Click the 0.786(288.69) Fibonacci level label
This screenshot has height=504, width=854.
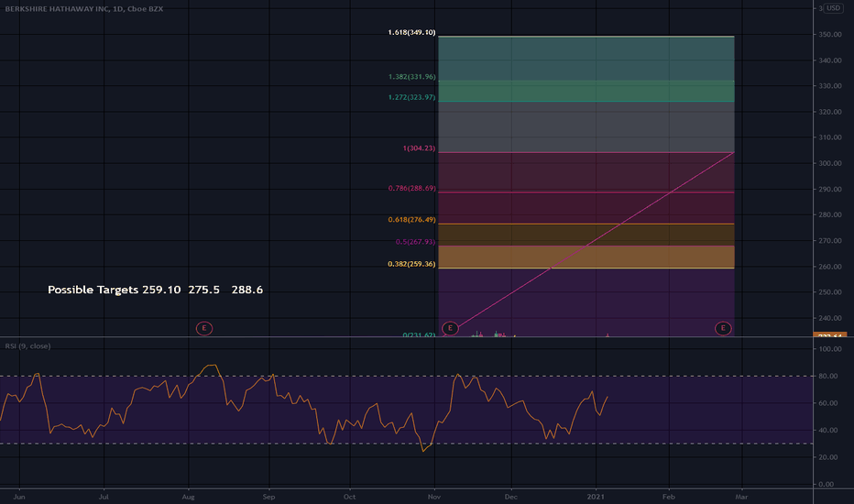tap(411, 189)
